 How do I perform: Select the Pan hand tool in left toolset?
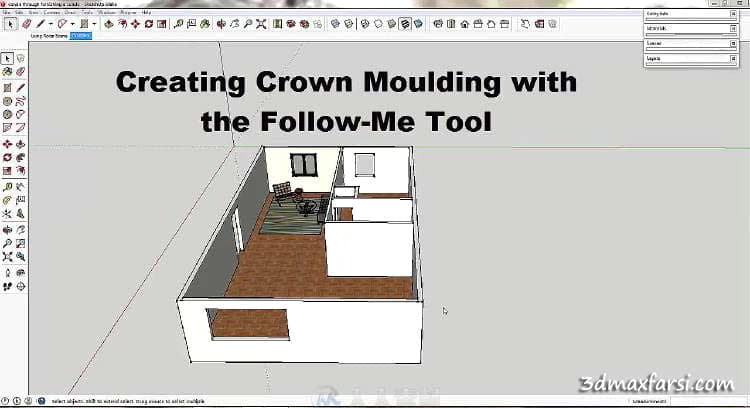click(21, 230)
